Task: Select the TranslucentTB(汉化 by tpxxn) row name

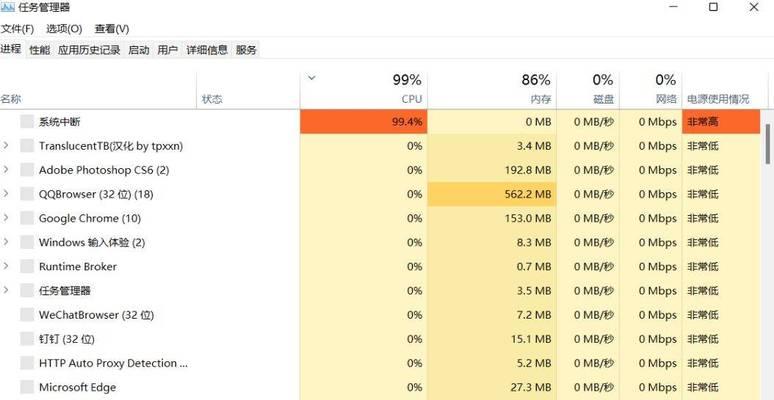Action: pos(111,146)
